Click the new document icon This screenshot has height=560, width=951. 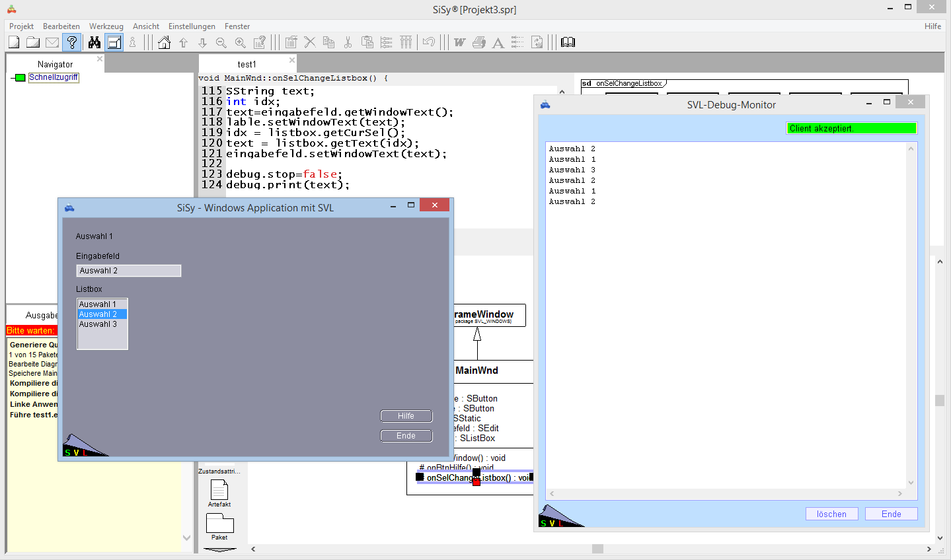[14, 42]
